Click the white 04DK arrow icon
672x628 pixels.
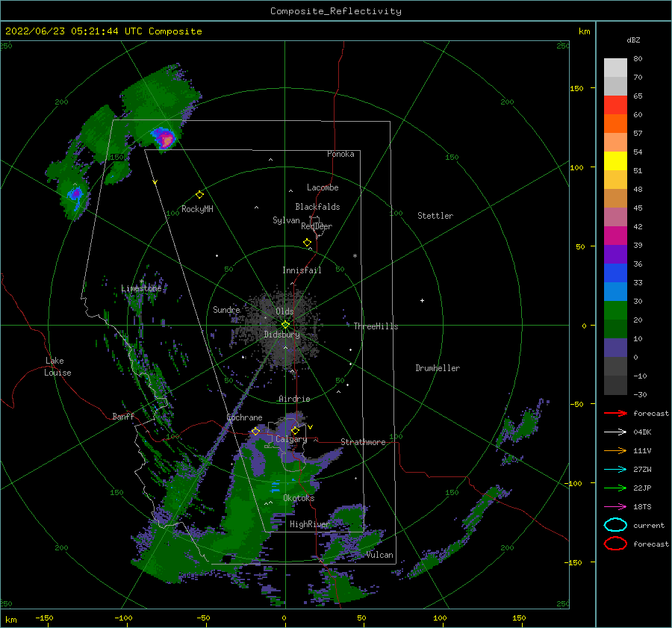(615, 432)
